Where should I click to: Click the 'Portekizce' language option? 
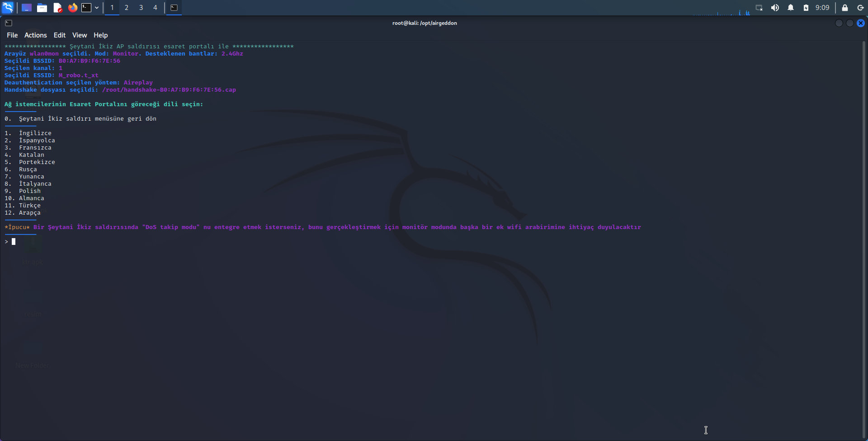coord(37,162)
